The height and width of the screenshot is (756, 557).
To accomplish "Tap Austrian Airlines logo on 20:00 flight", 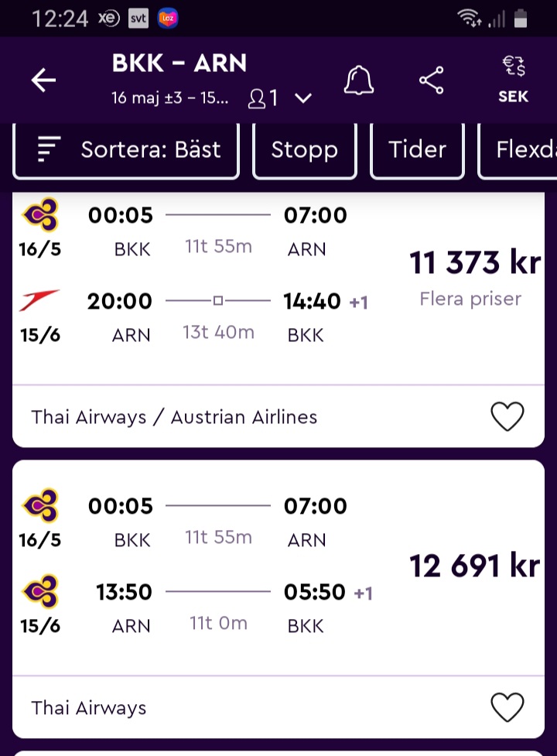I will tap(39, 301).
